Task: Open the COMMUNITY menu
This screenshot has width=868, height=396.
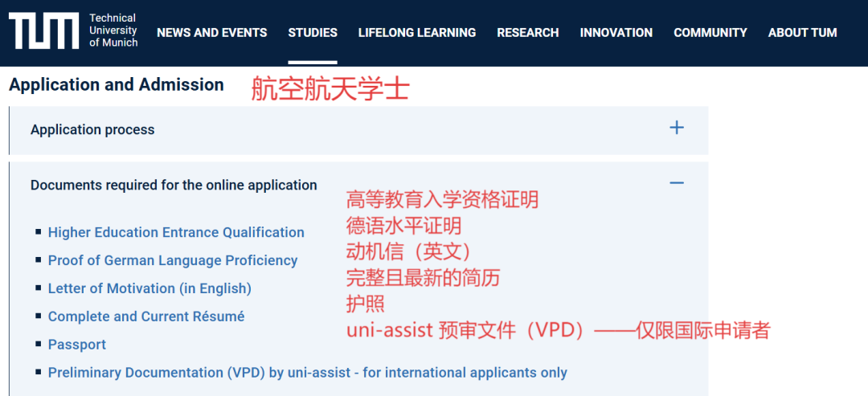Action: [x=710, y=33]
